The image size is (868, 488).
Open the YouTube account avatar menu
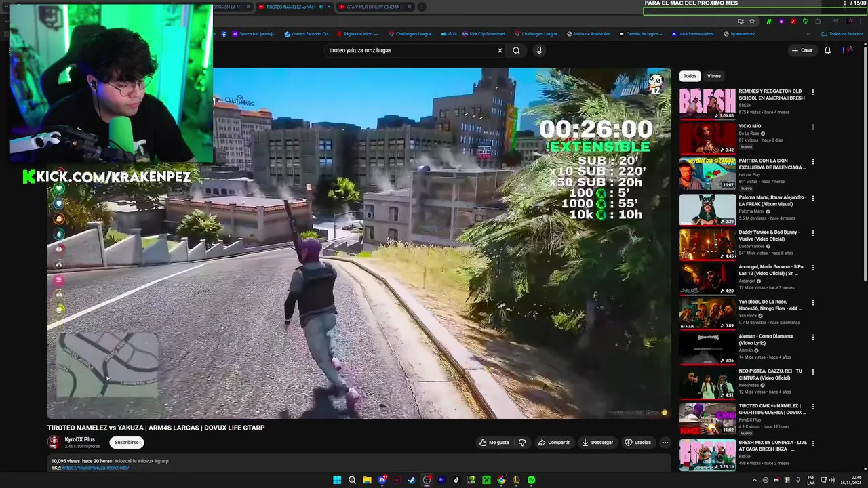pyautogui.click(x=848, y=50)
